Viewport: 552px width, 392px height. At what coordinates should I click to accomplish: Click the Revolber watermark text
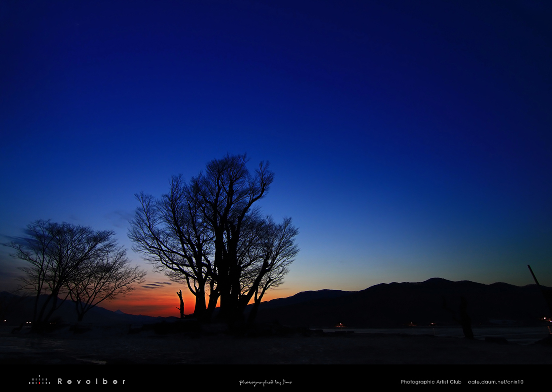point(91,381)
